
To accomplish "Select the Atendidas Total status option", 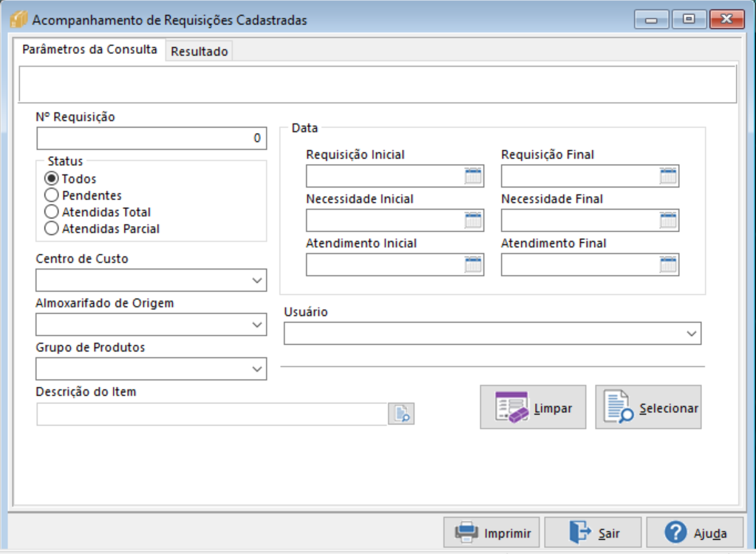I will [x=52, y=212].
